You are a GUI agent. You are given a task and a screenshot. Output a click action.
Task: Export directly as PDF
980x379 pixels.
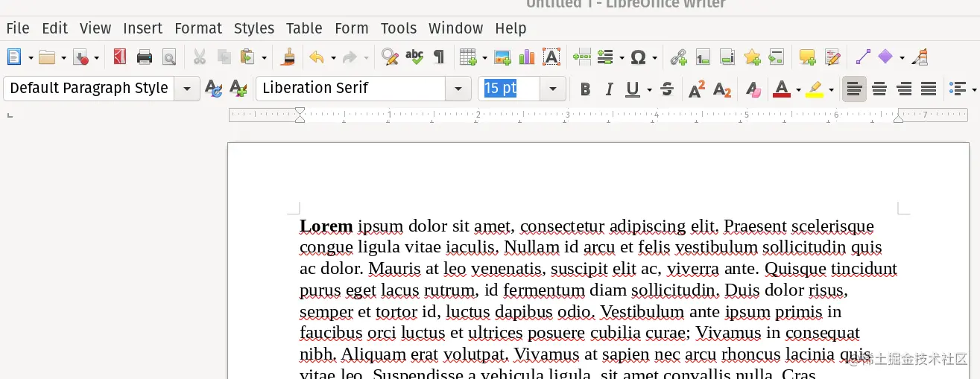point(120,57)
